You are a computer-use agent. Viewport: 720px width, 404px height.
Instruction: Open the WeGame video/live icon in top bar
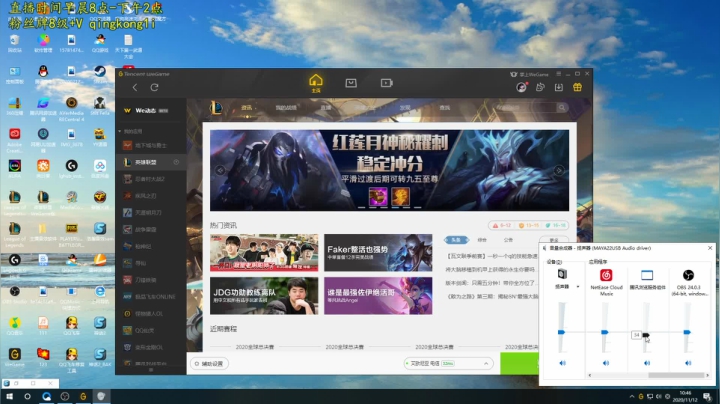pos(387,83)
